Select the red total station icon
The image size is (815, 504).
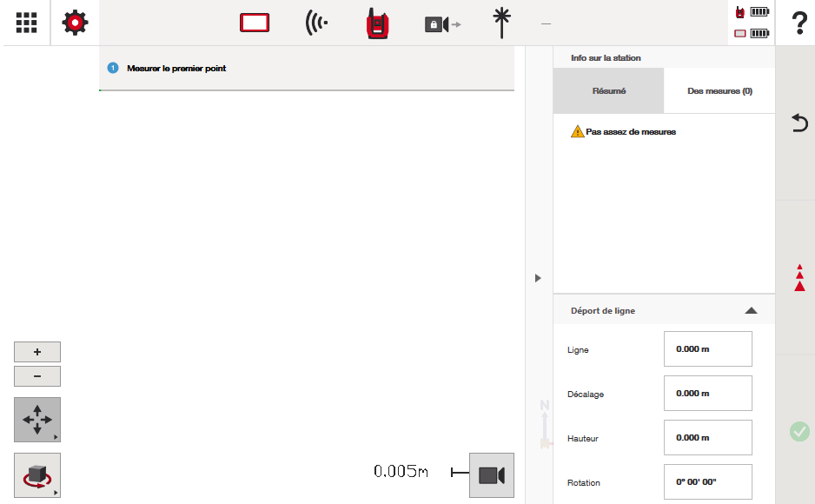point(376,23)
